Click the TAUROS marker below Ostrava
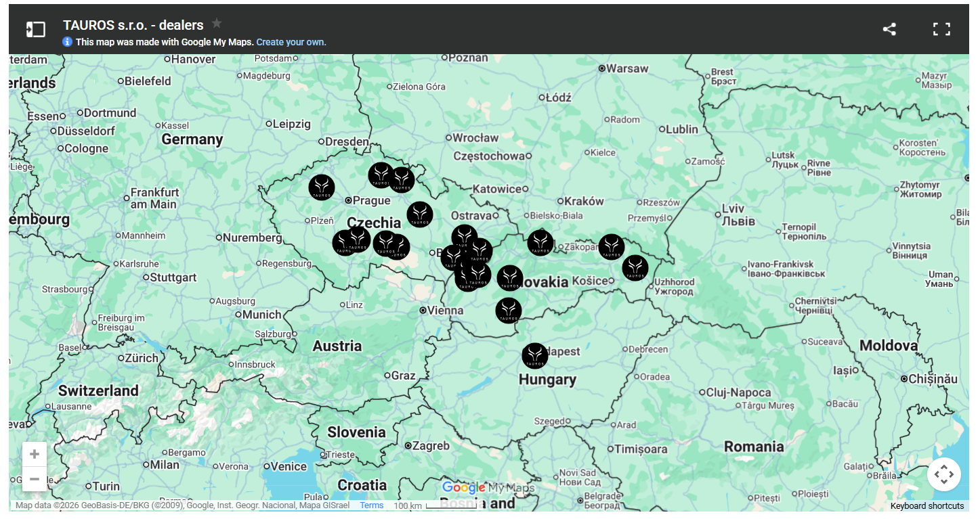The height and width of the screenshot is (519, 980). (465, 237)
